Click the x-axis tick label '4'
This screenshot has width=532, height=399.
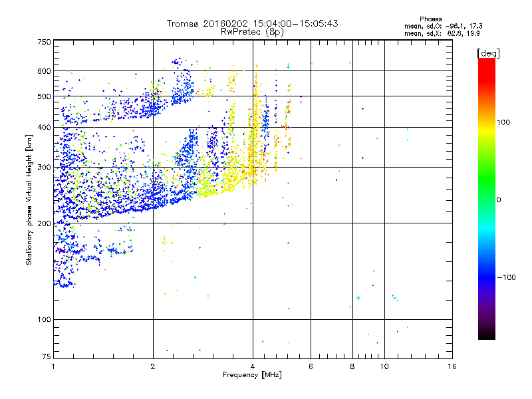pos(253,366)
